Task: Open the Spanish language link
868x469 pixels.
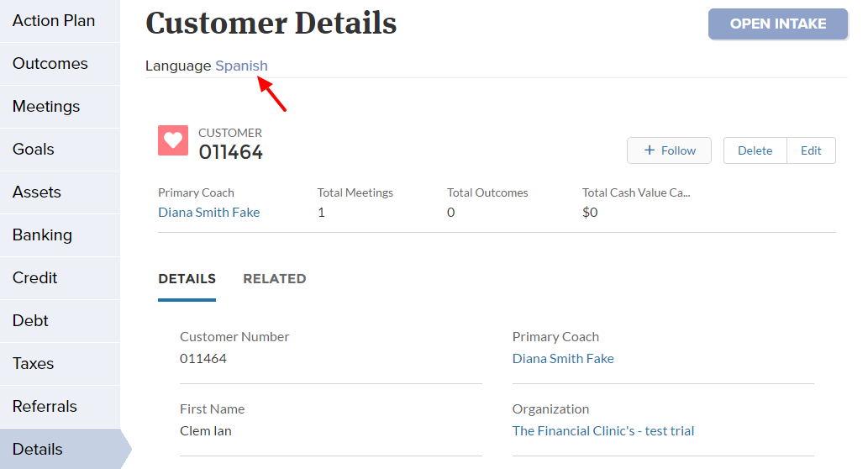Action: click(241, 66)
